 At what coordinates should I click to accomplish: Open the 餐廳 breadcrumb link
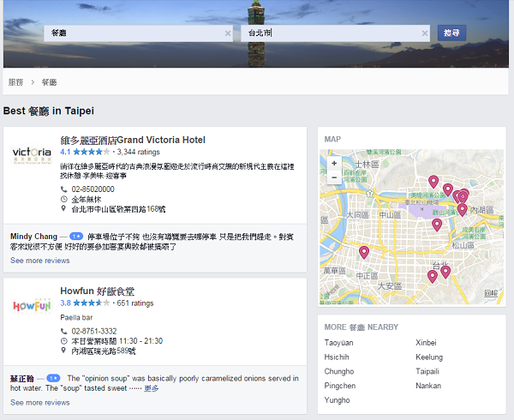click(x=49, y=82)
